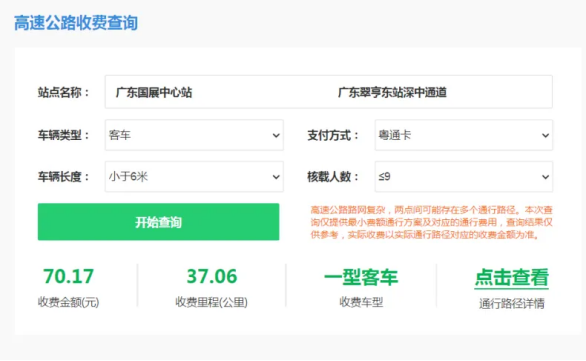This screenshot has height=361, width=586.
Task: Open the 支付方式 dropdown showing 粤通卡
Action: pos(464,135)
